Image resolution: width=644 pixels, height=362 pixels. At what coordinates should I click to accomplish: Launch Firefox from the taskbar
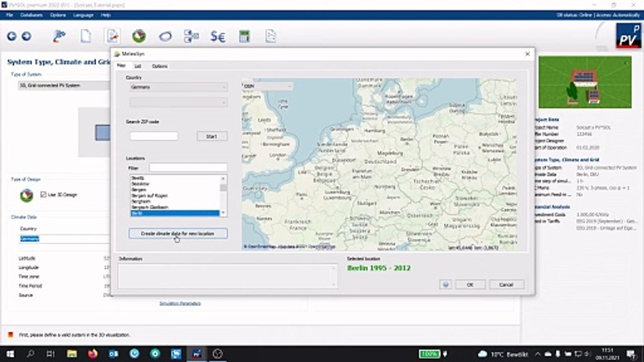coord(93,354)
